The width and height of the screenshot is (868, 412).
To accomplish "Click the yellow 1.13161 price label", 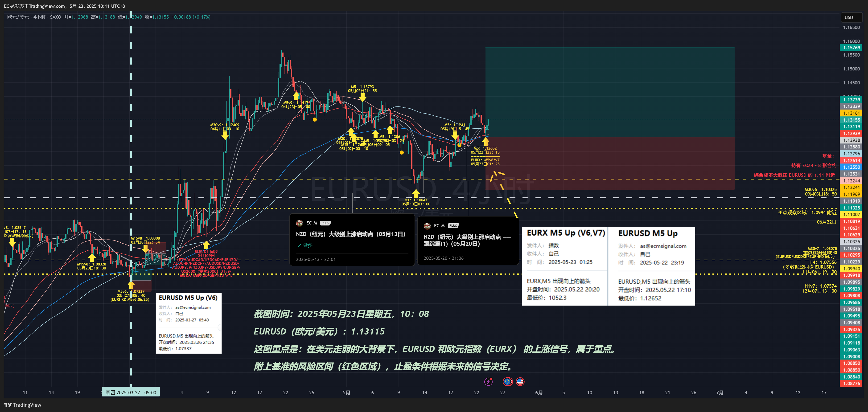I will (851, 113).
